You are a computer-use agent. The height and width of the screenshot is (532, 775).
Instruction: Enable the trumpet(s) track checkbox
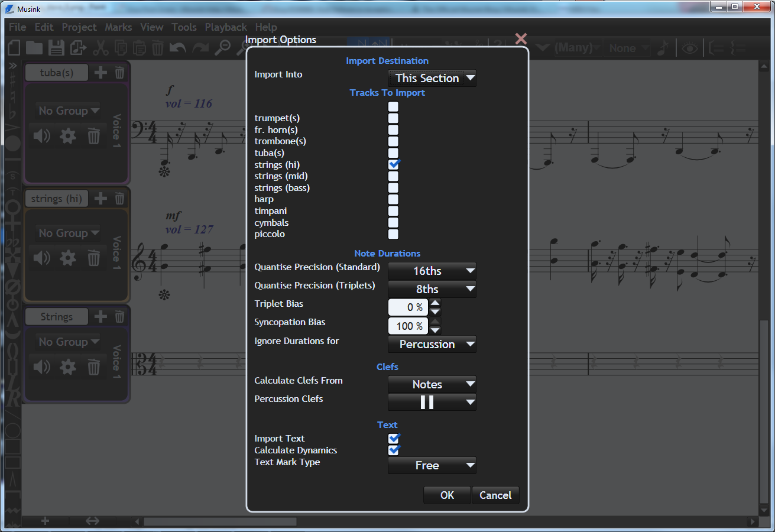[x=393, y=118]
